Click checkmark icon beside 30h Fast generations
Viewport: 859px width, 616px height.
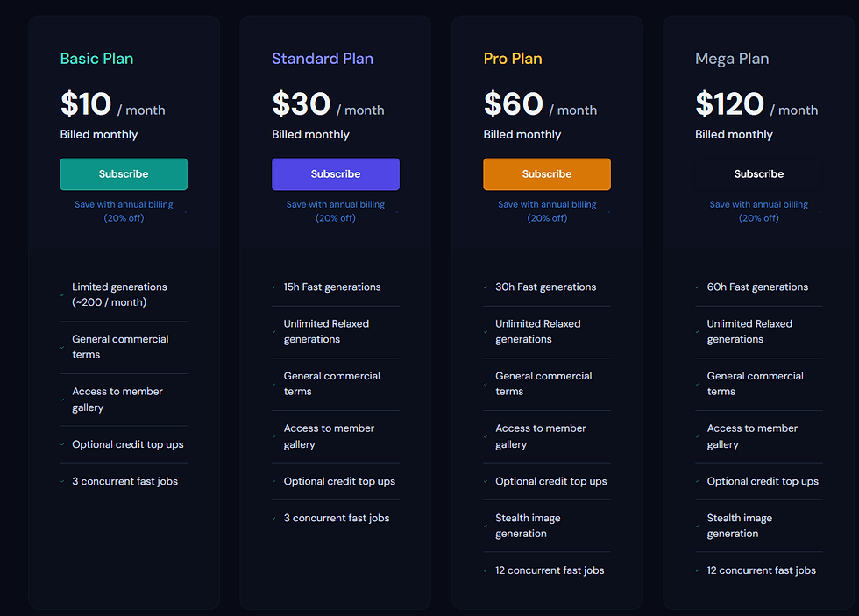(486, 287)
